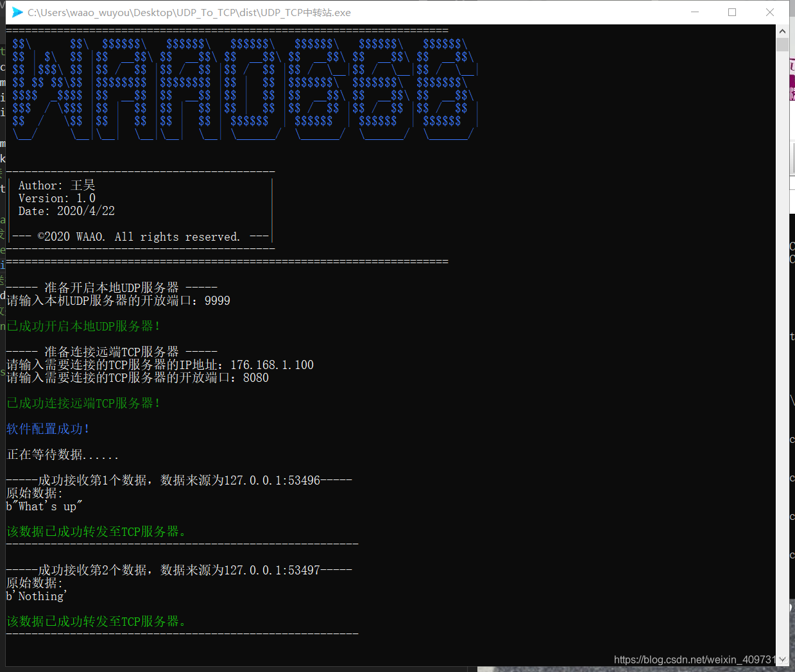Select the b"What's up" data text
Screen dimensions: 795x672
point(45,506)
